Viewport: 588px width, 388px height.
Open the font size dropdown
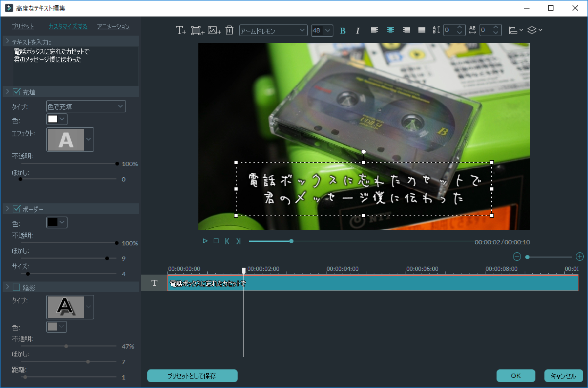pos(322,31)
